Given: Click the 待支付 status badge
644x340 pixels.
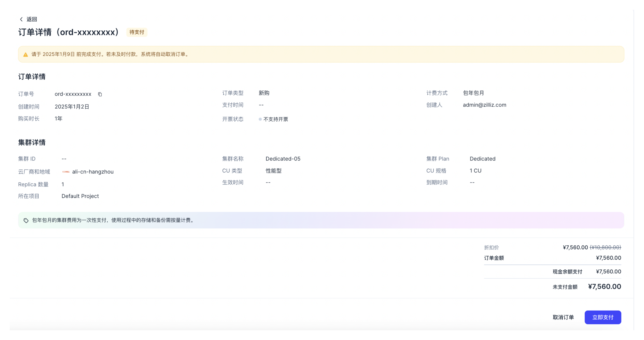Looking at the screenshot, I should [137, 32].
